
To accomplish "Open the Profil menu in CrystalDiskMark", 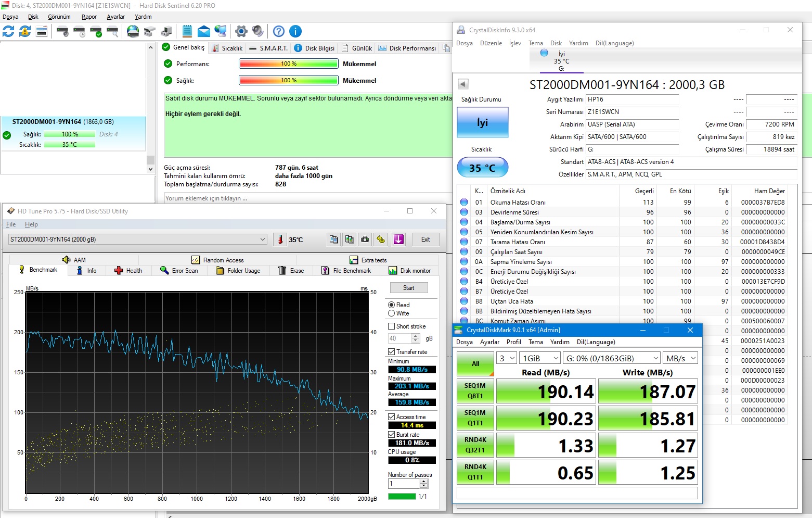I will (514, 342).
